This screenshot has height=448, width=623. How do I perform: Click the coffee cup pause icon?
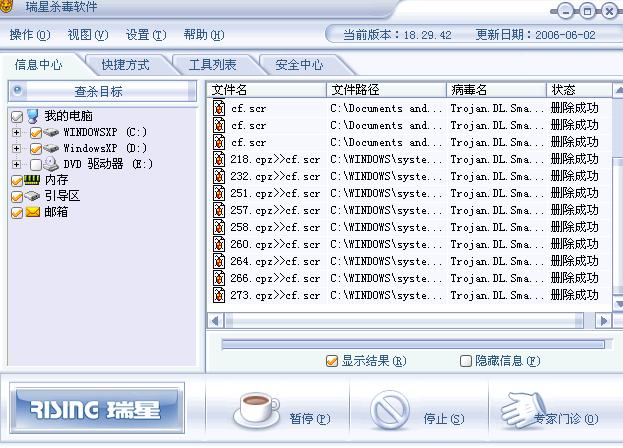pyautogui.click(x=257, y=410)
